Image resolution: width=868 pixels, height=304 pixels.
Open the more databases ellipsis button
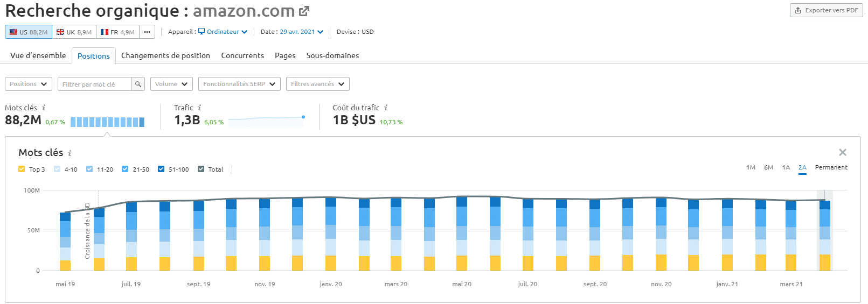click(x=147, y=32)
